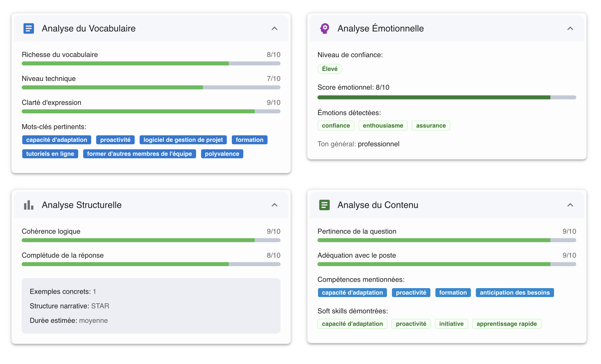The image size is (601, 364).
Task: Click the bar chart icon beside Analyse Structurelle
Action: tap(29, 205)
